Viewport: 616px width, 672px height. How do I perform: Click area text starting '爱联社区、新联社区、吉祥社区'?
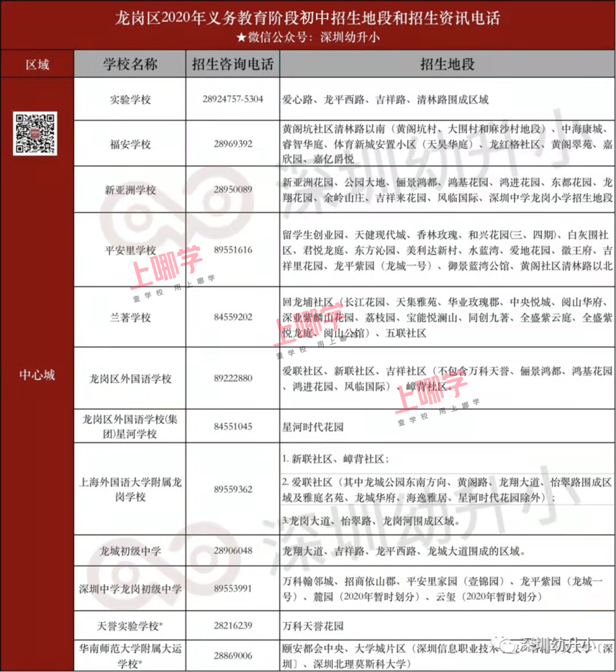[x=448, y=378]
